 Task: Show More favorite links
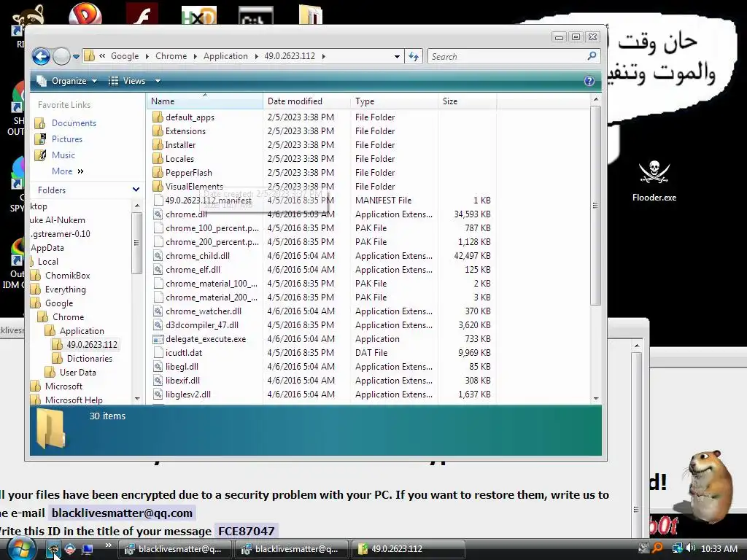click(67, 171)
